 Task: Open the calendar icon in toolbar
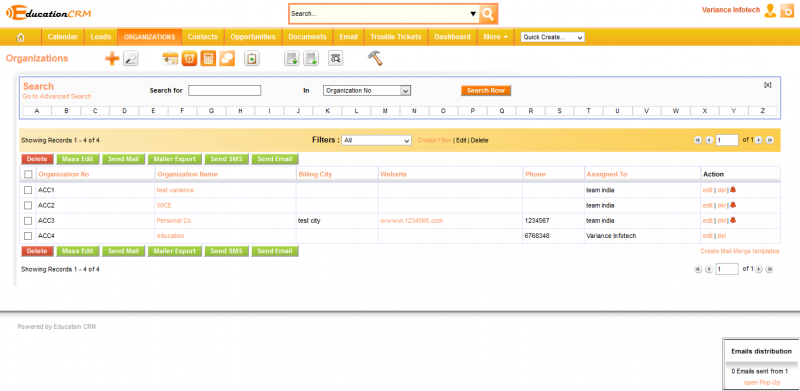(170, 59)
